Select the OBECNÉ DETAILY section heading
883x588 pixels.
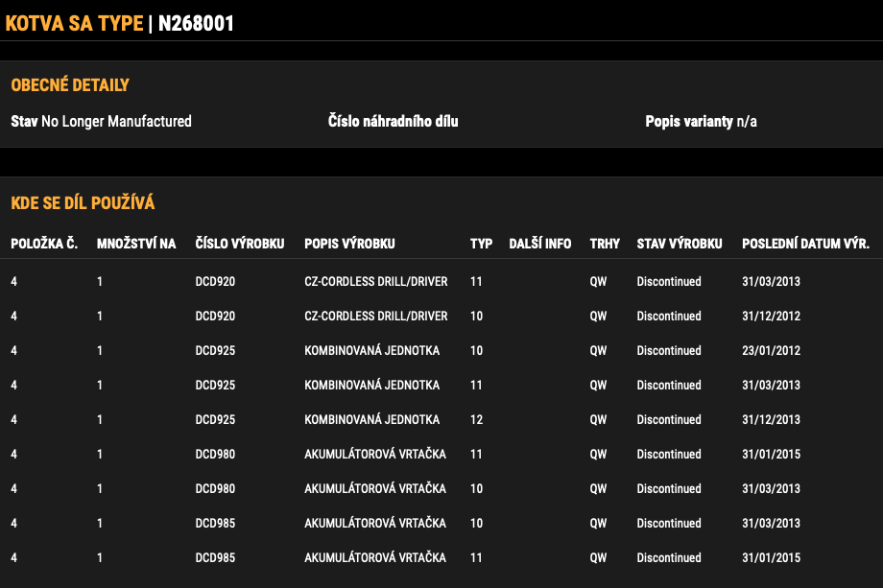pos(70,85)
